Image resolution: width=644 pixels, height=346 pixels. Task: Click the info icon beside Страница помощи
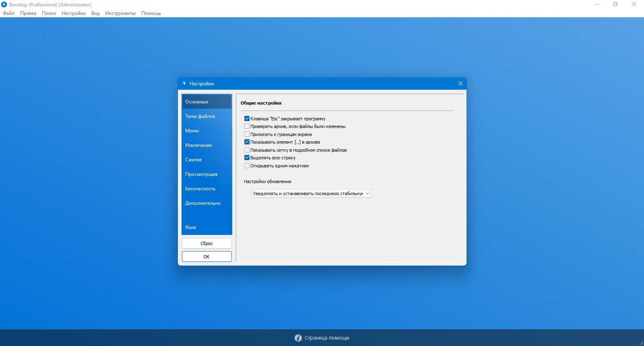[298, 338]
